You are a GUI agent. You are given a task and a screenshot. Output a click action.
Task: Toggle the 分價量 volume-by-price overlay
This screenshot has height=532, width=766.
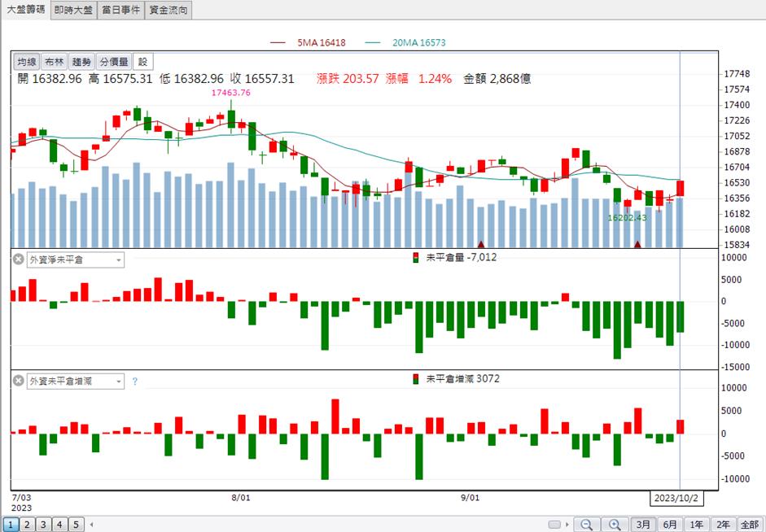coord(114,62)
